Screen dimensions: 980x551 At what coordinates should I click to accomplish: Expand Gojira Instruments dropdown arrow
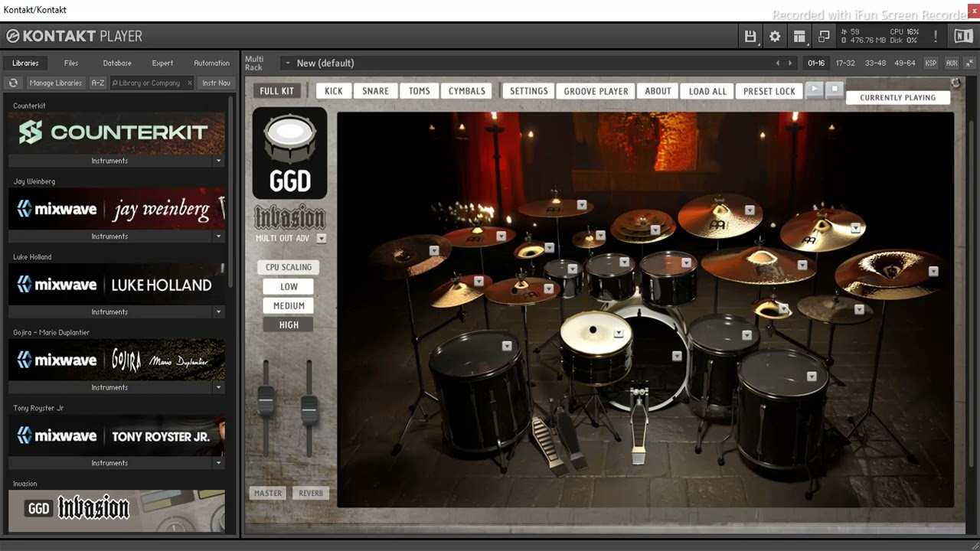point(218,387)
